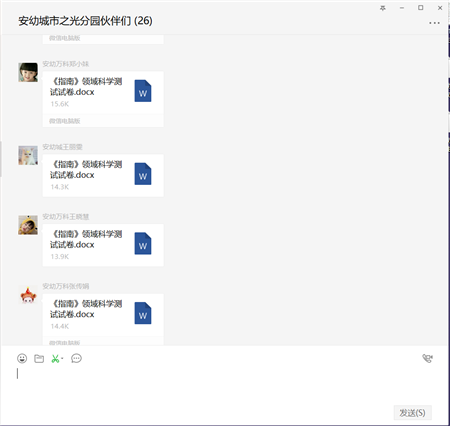Image resolution: width=450 pixels, height=426 pixels.
Task: Pin the chat window on top
Action: point(383,8)
